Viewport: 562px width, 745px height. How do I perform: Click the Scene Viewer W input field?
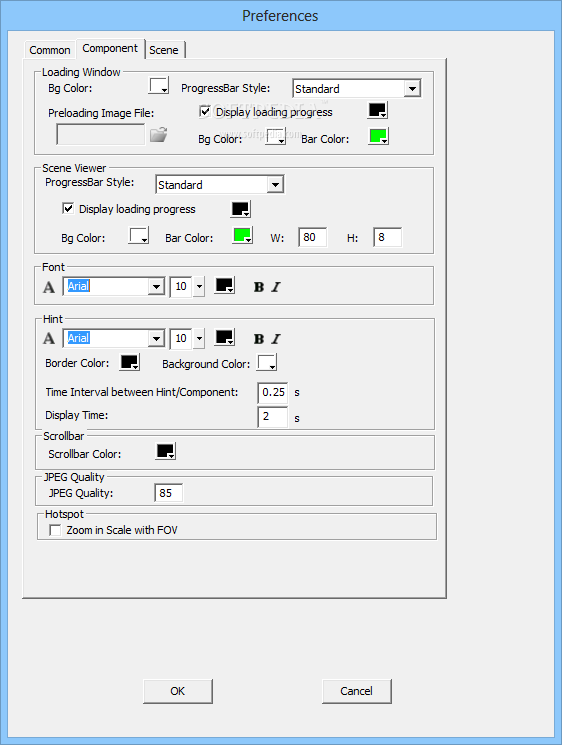tap(313, 237)
